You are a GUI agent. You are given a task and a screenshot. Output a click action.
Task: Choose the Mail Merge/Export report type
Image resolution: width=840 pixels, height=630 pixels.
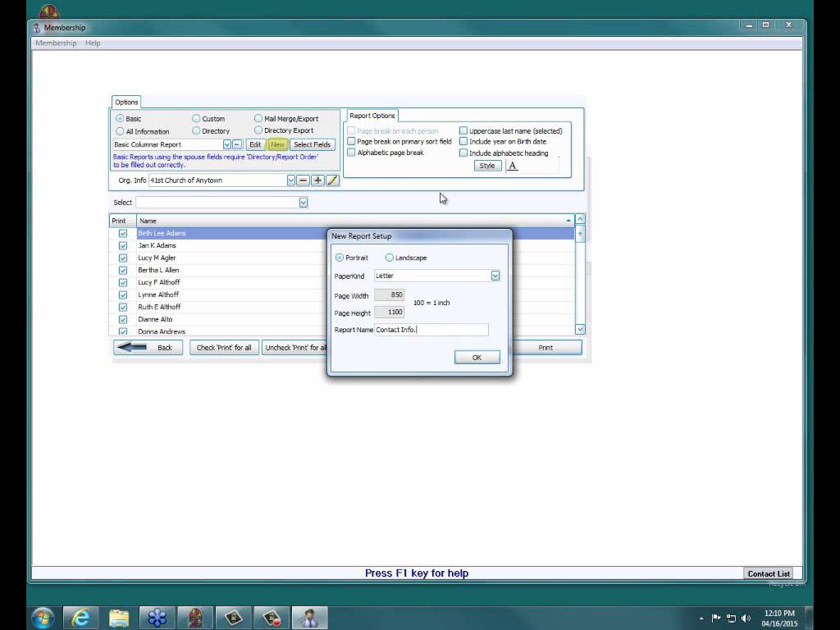tap(258, 119)
